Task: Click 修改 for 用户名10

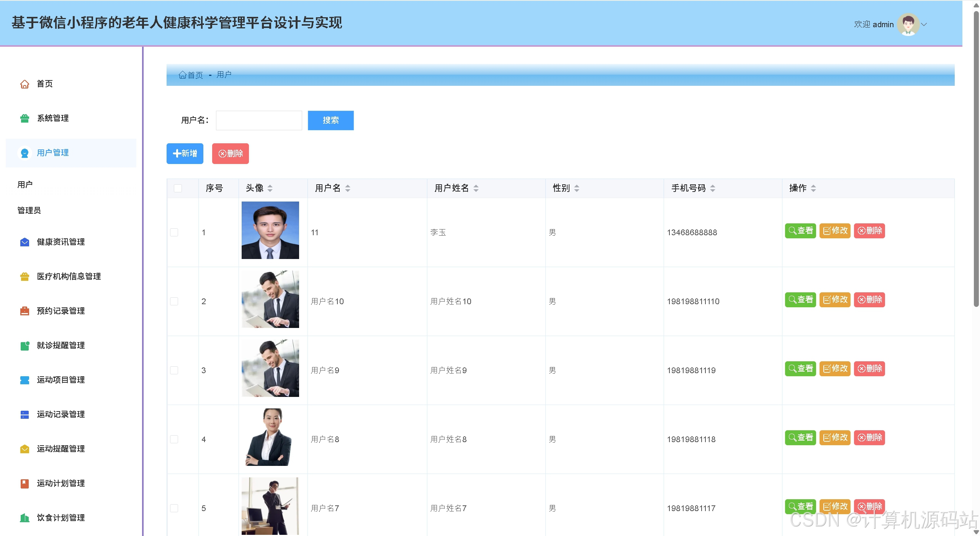Action: click(x=835, y=300)
